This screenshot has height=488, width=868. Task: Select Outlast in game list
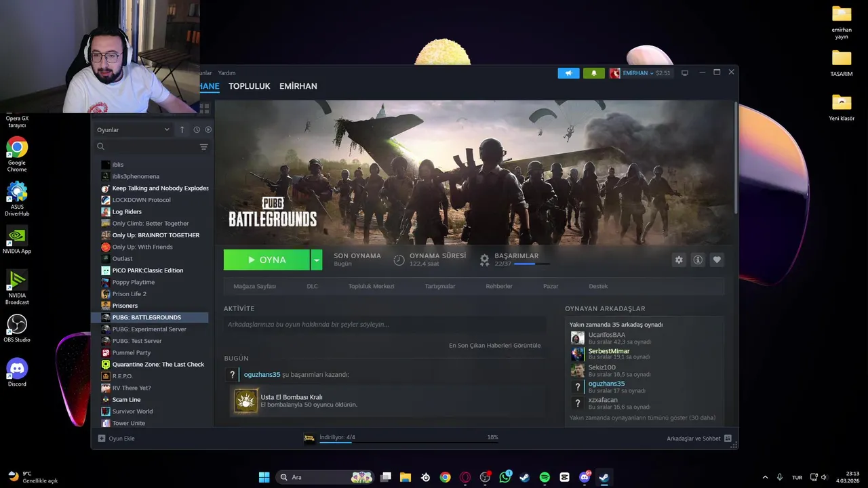123,259
